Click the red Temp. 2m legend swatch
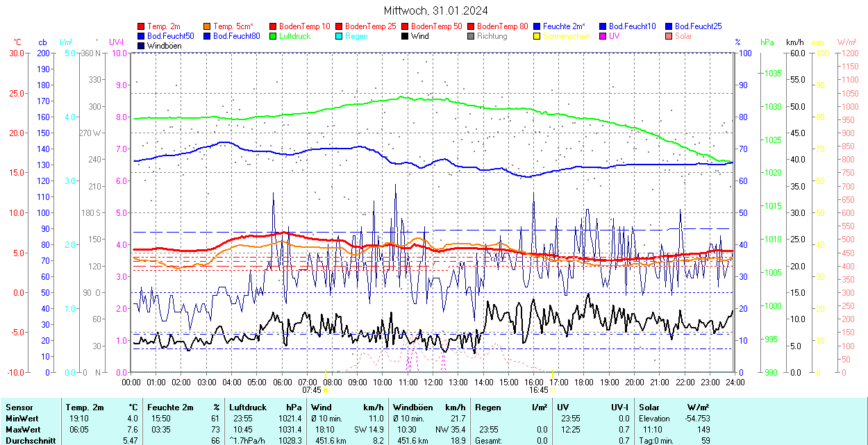Viewport: 868px width, 445px height. tap(142, 26)
